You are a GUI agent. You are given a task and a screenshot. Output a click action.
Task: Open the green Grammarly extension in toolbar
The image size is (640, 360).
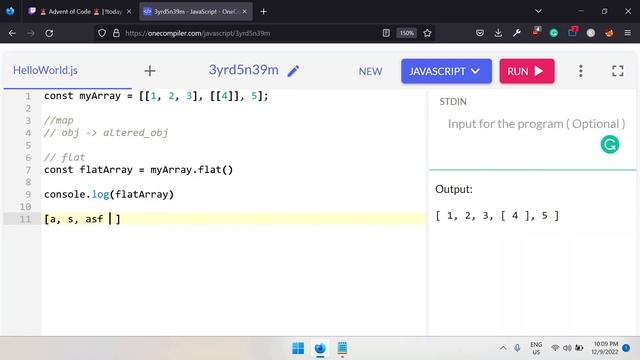554,33
